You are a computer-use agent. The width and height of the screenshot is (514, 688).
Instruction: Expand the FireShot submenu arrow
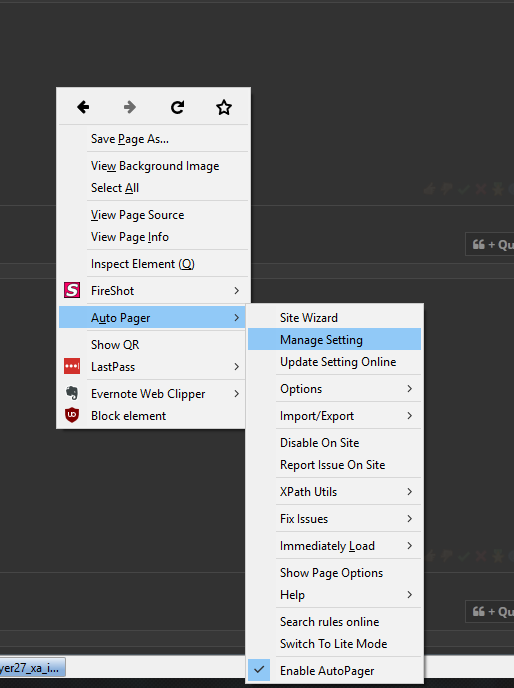click(237, 290)
